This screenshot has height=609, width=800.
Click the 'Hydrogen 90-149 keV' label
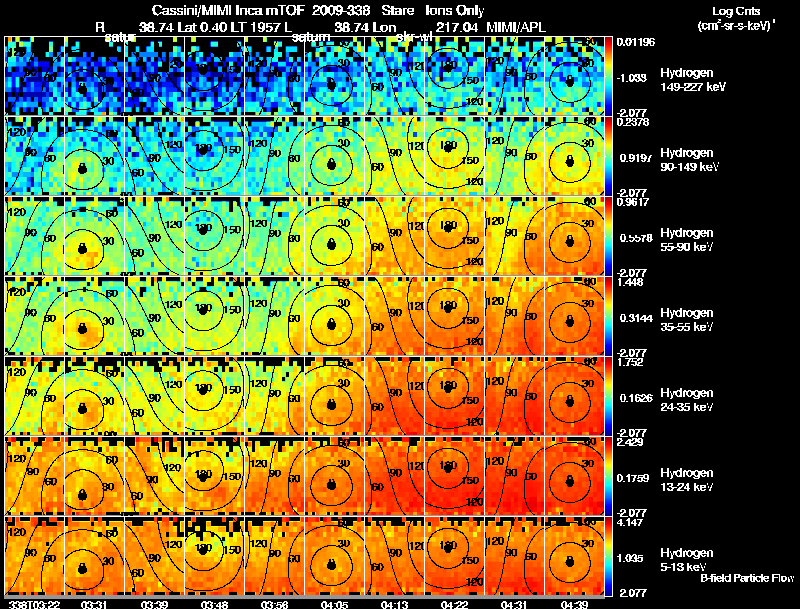[x=689, y=160]
